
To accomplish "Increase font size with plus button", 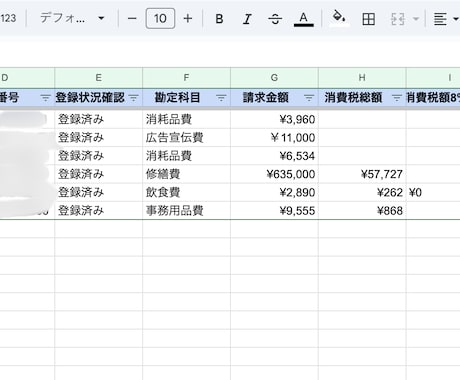I will tap(188, 19).
